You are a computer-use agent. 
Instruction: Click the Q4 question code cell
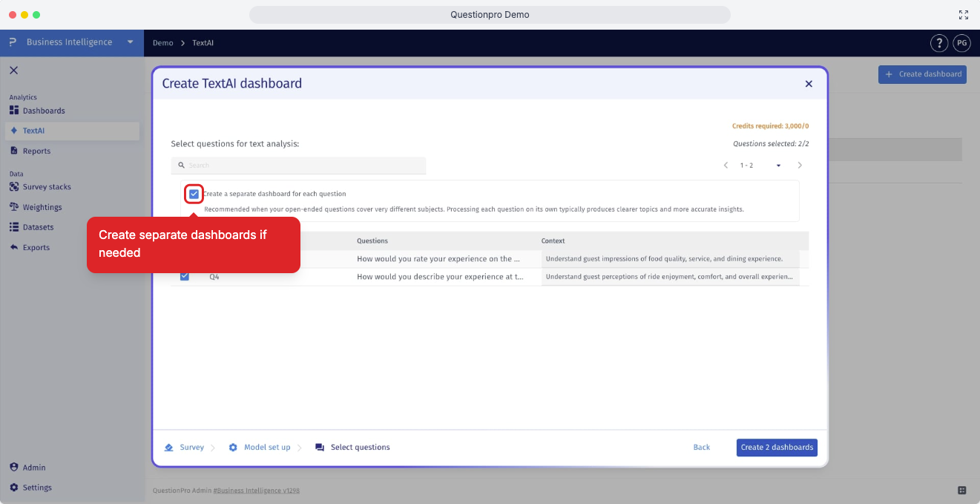click(x=214, y=277)
